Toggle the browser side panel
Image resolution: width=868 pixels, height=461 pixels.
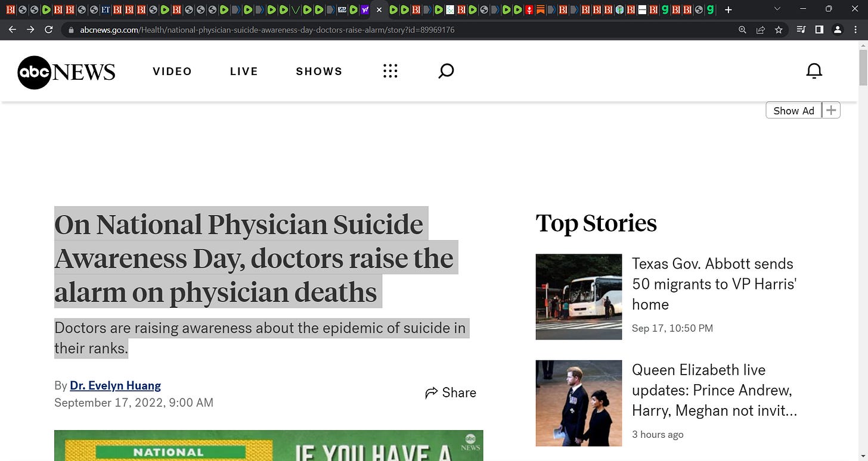click(819, 30)
